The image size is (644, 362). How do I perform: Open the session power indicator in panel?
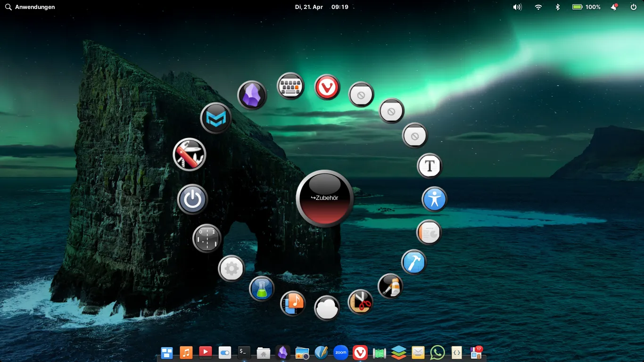click(x=634, y=7)
